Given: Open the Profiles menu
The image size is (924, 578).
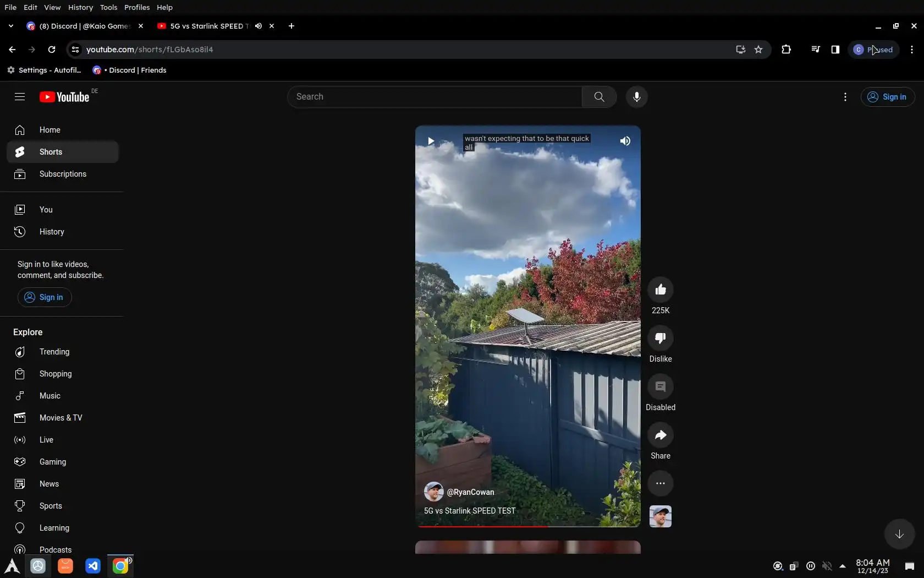Looking at the screenshot, I should click(x=137, y=7).
